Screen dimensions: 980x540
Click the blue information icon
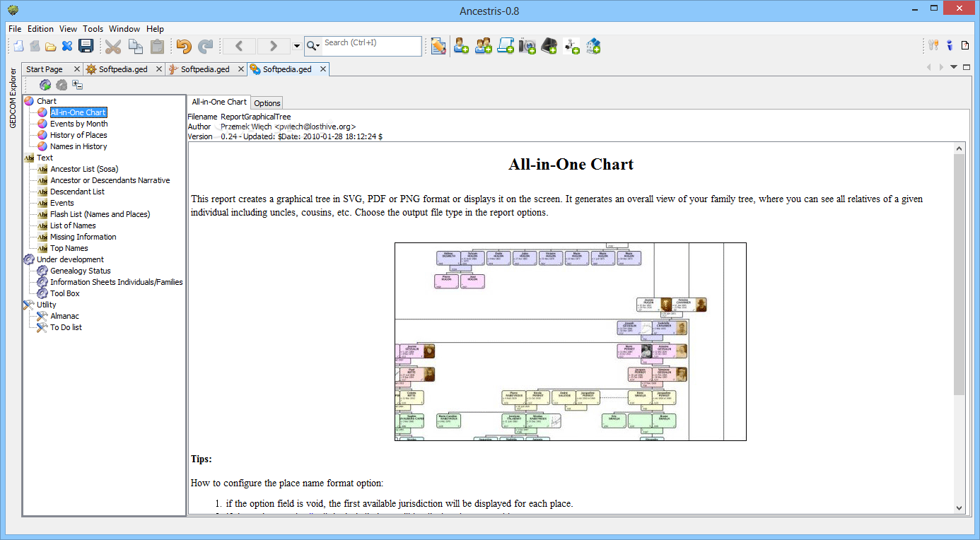[x=950, y=46]
